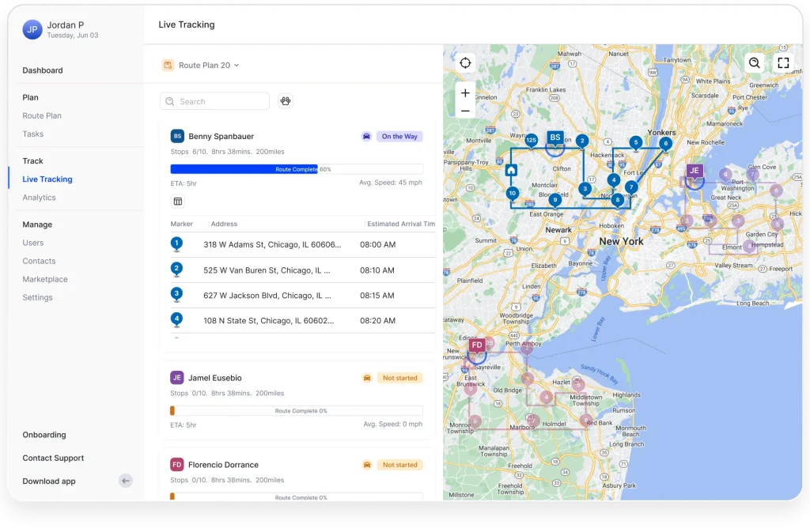Click Jamel Eusebio's route progress bar
Image resolution: width=810 pixels, height=532 pixels.
point(297,411)
